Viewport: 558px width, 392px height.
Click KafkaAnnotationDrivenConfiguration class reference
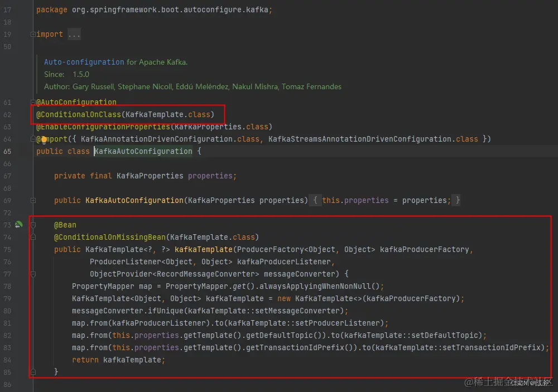[x=157, y=139]
